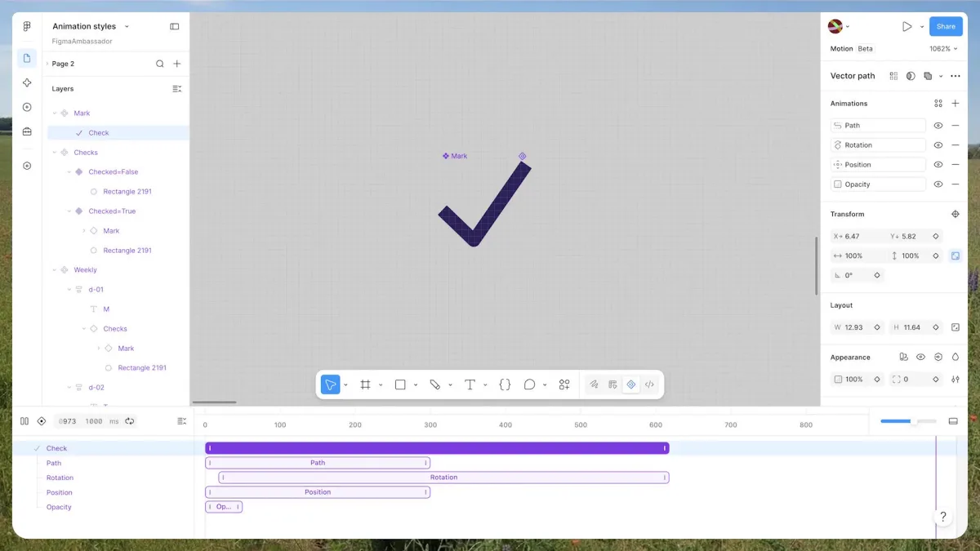Open the Actions tool in toolbar

[x=564, y=384]
